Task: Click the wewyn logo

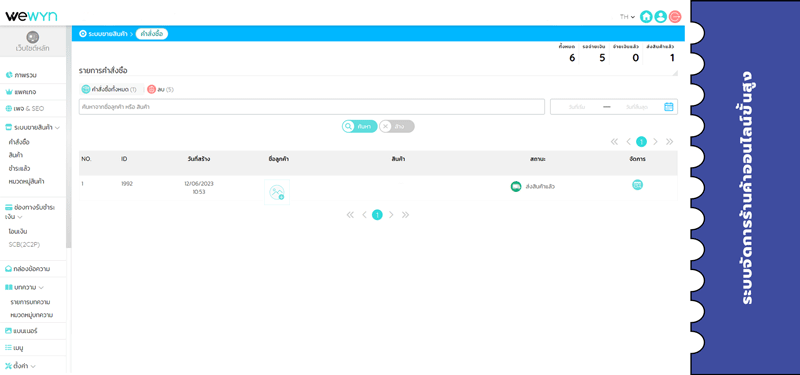Action: point(31,16)
